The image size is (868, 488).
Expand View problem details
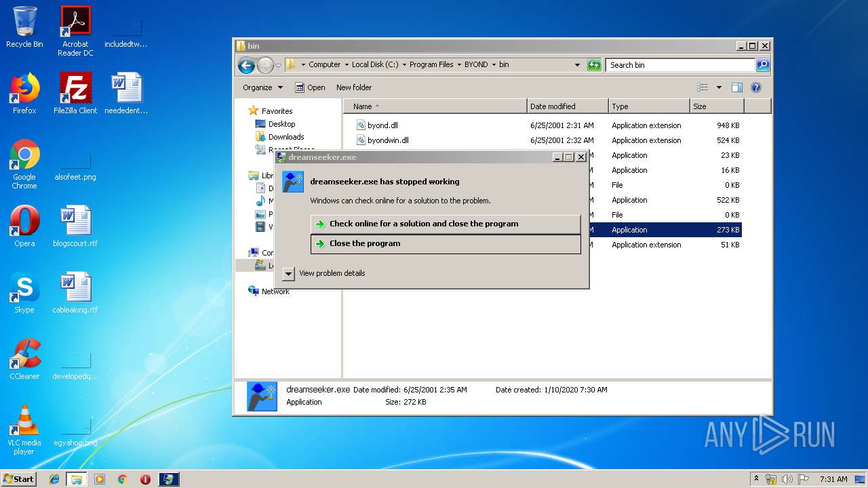[x=324, y=273]
